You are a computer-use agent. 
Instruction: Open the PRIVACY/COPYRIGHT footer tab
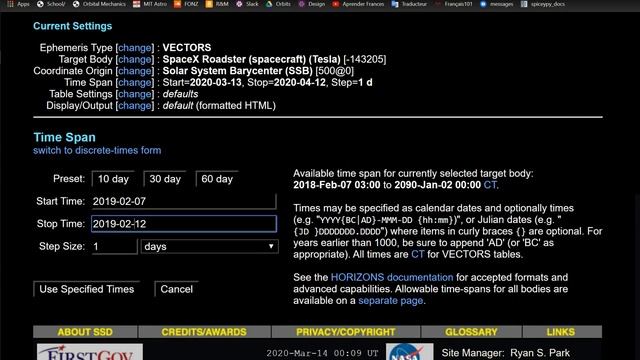tap(346, 332)
